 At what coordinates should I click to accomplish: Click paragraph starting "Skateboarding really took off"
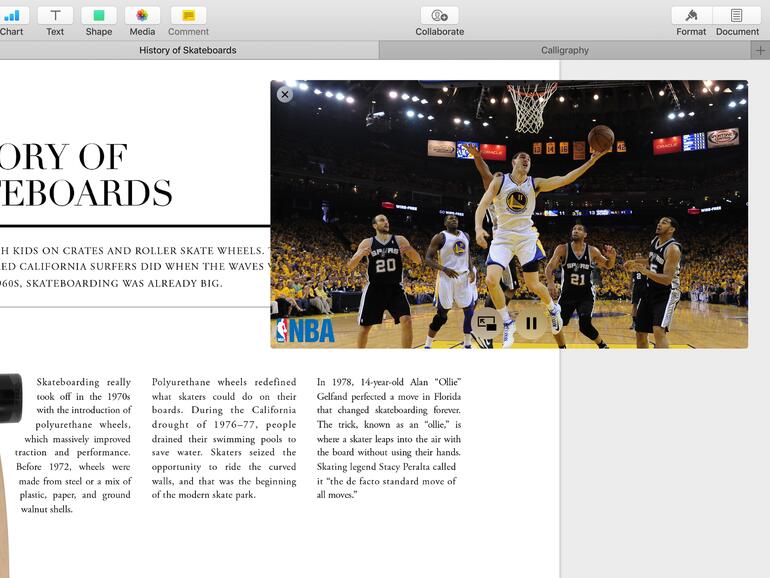(76, 445)
